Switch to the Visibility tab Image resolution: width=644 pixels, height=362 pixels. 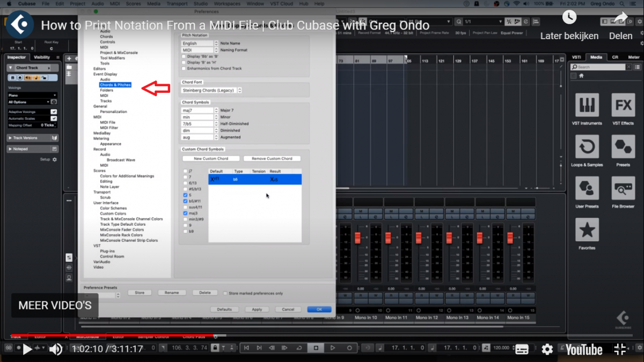pos(42,57)
